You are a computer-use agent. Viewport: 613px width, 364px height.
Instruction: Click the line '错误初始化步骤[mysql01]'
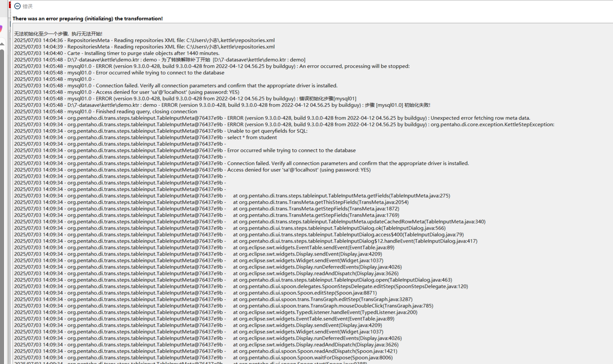(185, 98)
